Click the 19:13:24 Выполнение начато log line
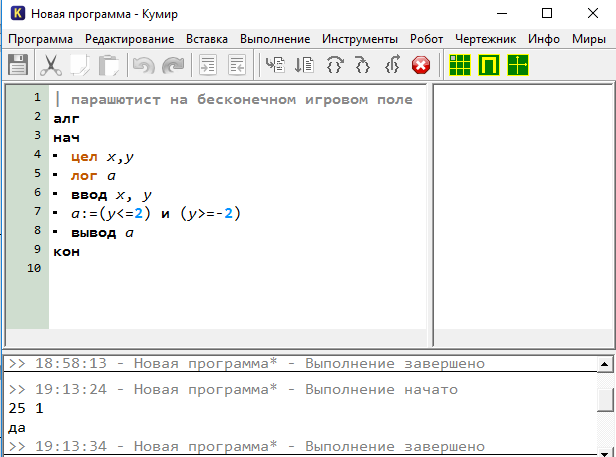The height and width of the screenshot is (457, 616). coord(233,389)
